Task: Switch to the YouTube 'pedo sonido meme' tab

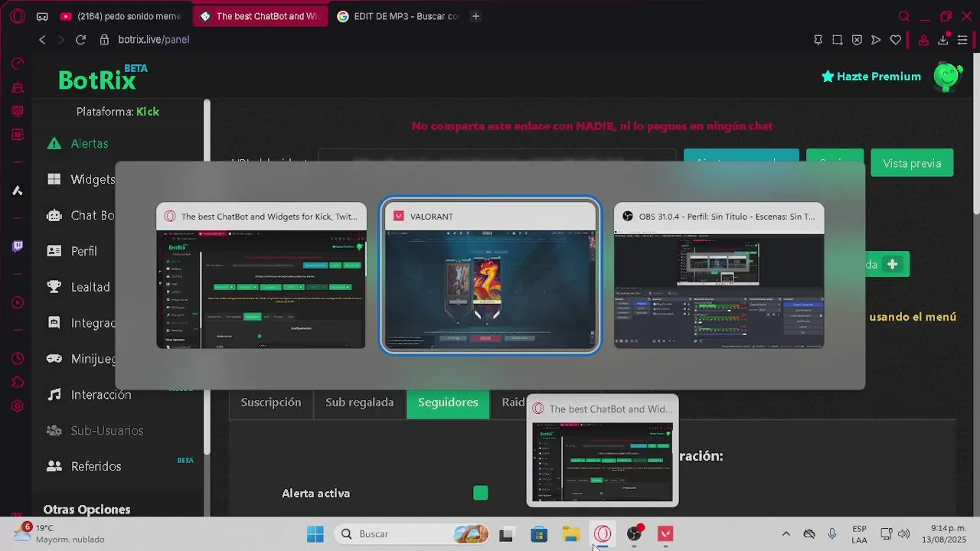Action: point(121,16)
